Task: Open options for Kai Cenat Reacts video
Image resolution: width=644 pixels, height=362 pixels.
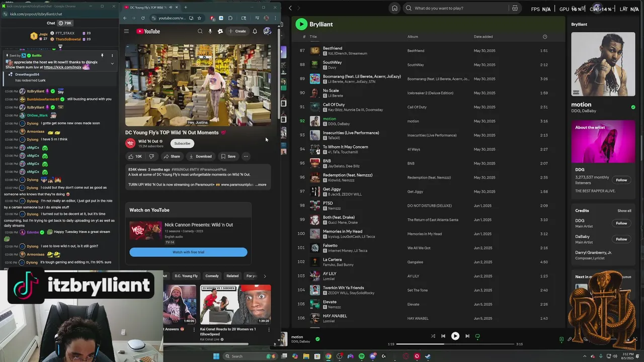Action: pyautogui.click(x=269, y=329)
